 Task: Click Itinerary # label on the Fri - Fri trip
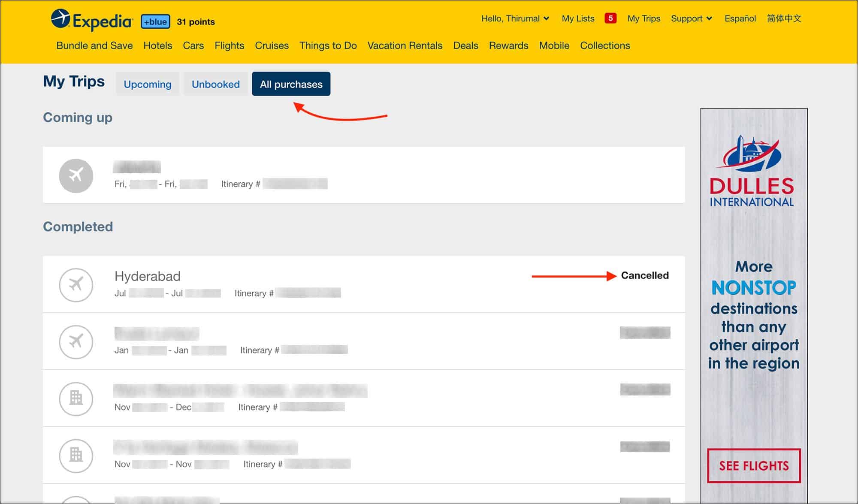241,184
